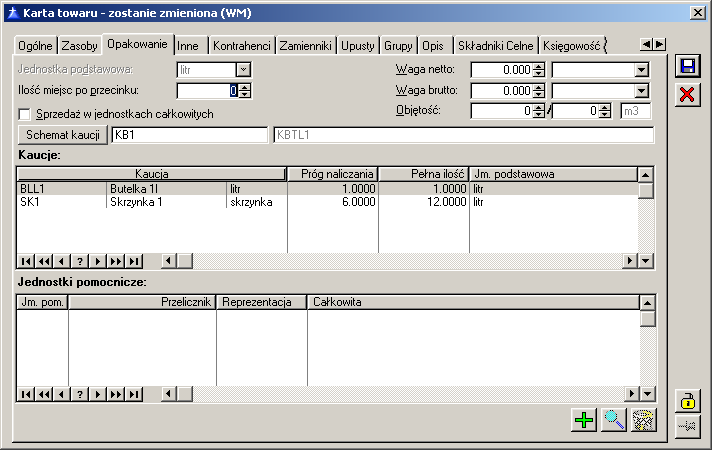Go to last record in Kaucje list

point(134,261)
